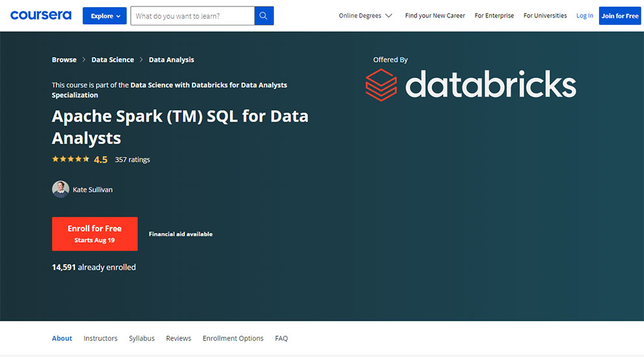This screenshot has width=644, height=357.
Task: Click the Databricks logo
Action: click(x=471, y=85)
